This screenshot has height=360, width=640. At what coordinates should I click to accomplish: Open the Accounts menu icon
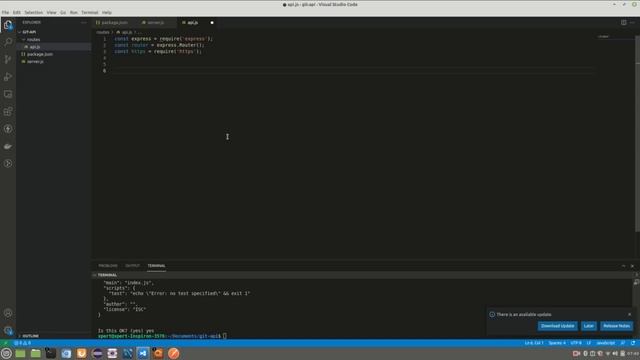coord(8,313)
